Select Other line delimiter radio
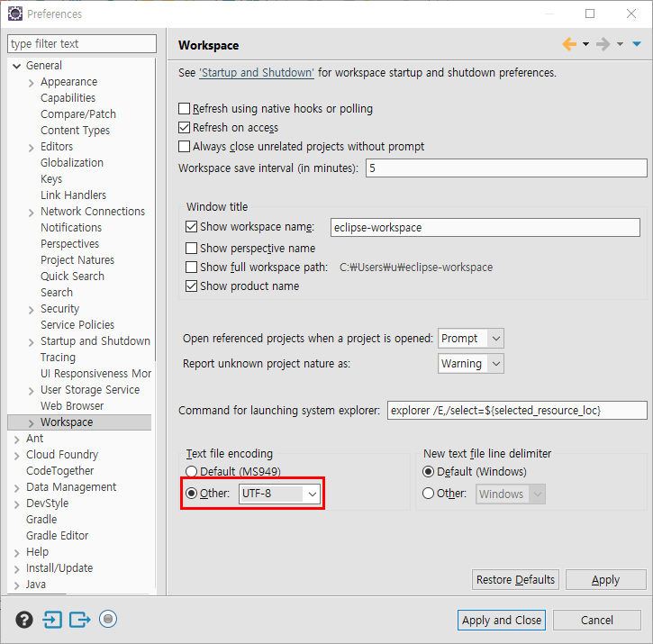 [x=428, y=494]
